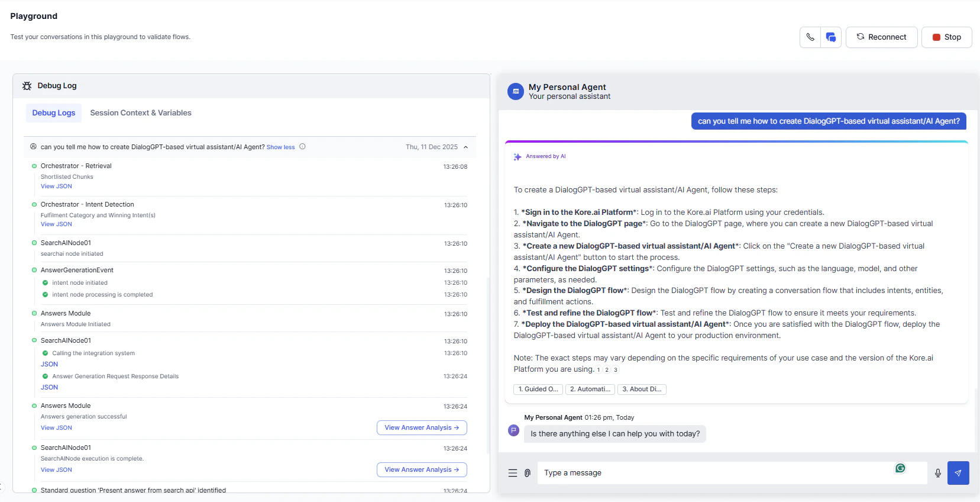Click My Personal Agent avatar icon
The width and height of the screenshot is (980, 502).
(516, 91)
